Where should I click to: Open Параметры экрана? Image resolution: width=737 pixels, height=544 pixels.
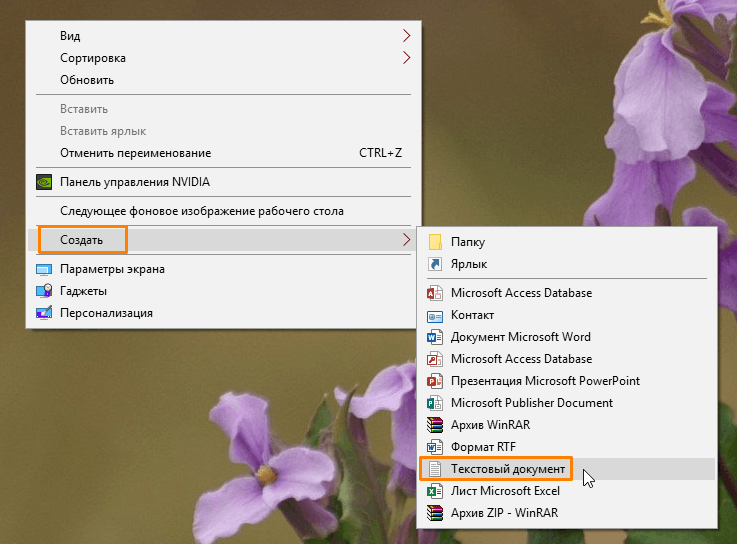[224, 269]
